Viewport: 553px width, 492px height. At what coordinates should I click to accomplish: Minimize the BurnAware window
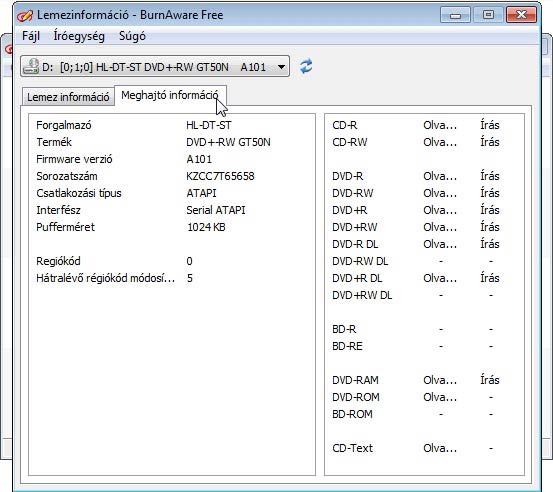point(455,15)
